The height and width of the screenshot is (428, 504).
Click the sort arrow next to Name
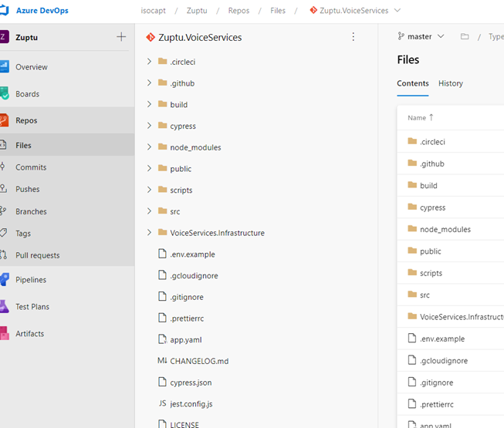431,117
